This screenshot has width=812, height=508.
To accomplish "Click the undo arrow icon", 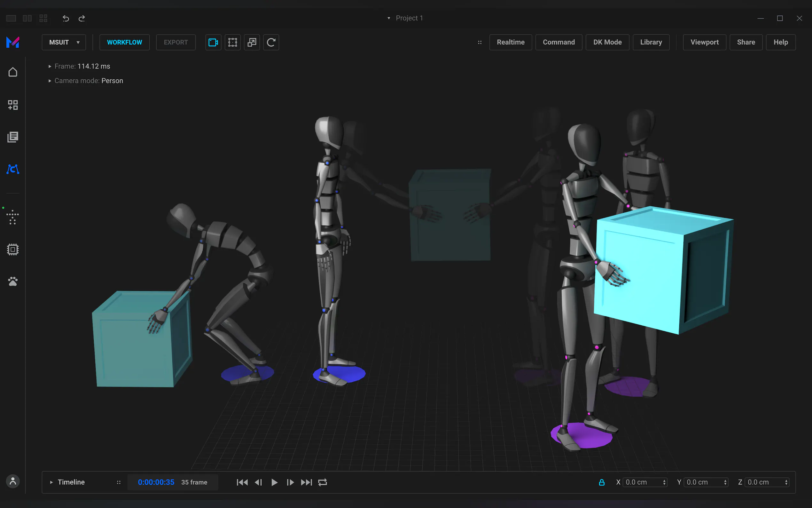I will pyautogui.click(x=66, y=19).
